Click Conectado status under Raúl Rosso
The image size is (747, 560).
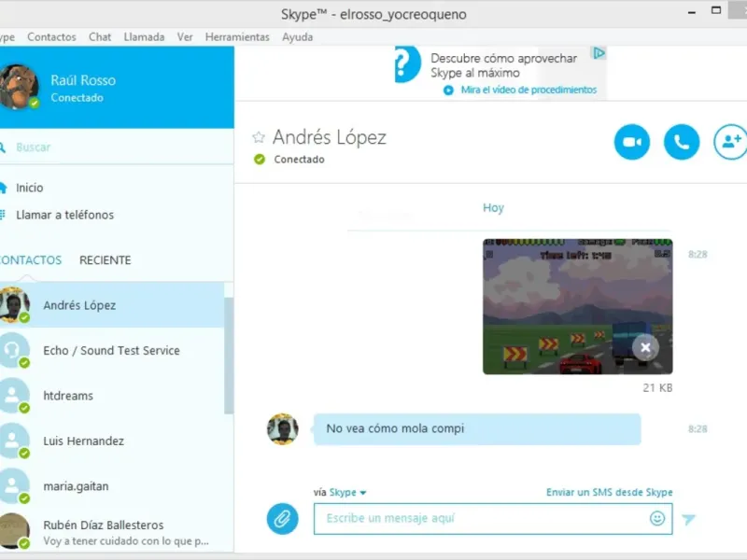tap(78, 98)
